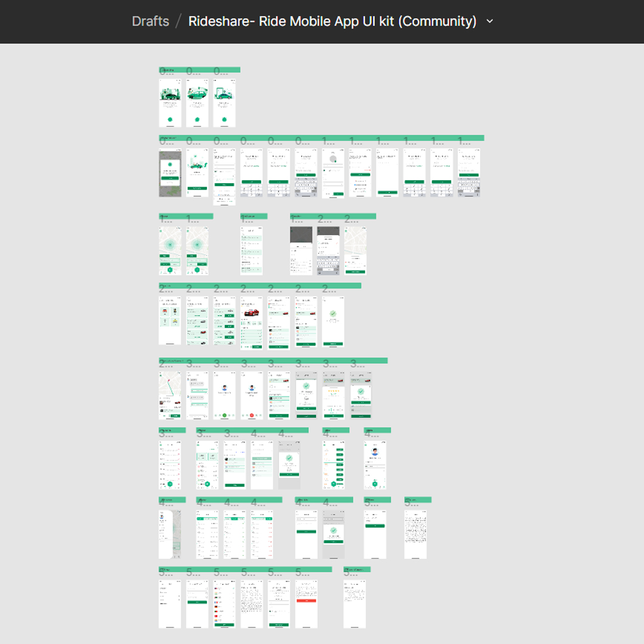Select the dark map frame with location popup
644x644 pixels.
pyautogui.click(x=169, y=173)
